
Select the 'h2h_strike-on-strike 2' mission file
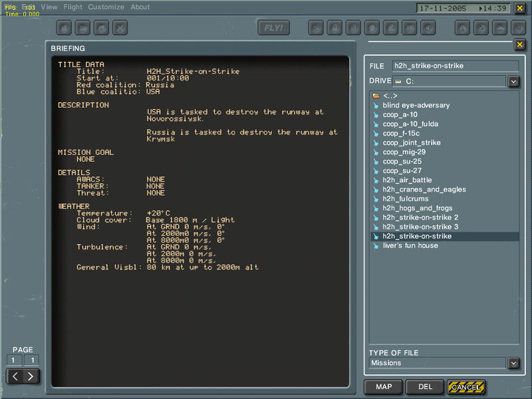click(x=446, y=217)
